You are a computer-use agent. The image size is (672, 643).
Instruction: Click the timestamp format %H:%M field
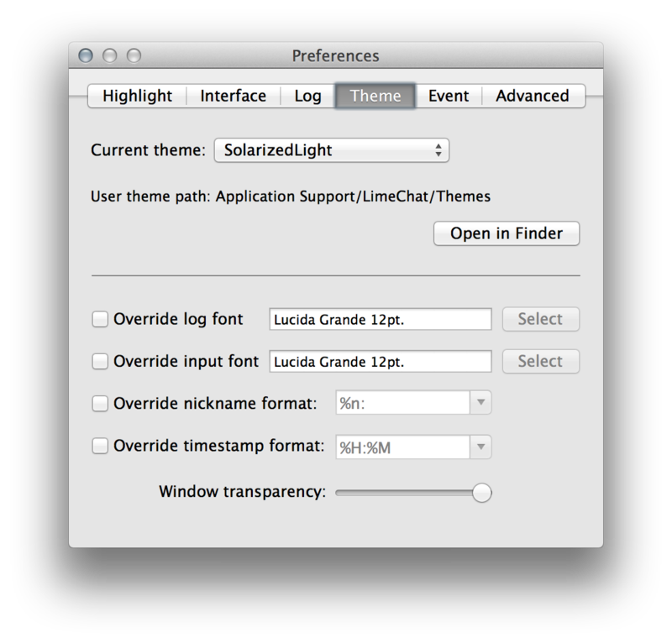[x=403, y=447]
